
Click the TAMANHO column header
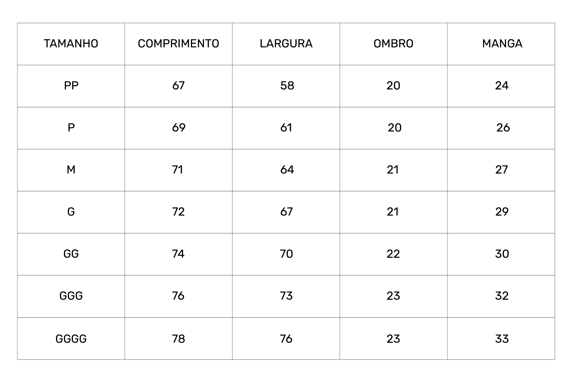tap(71, 44)
